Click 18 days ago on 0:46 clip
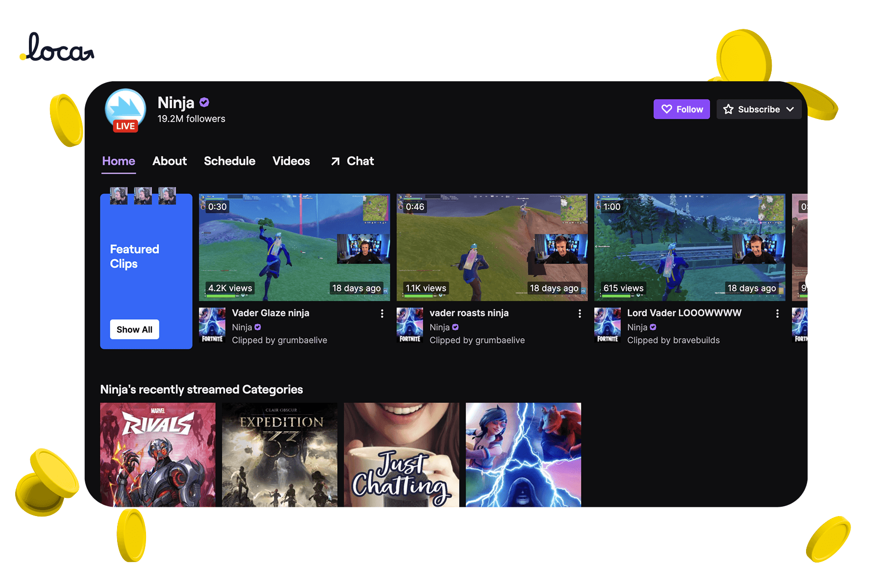 [554, 288]
